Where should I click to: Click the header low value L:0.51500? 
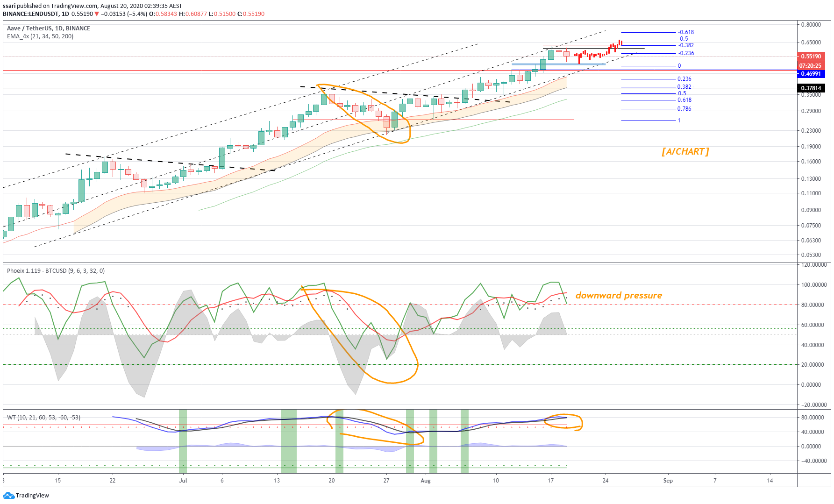[222, 14]
